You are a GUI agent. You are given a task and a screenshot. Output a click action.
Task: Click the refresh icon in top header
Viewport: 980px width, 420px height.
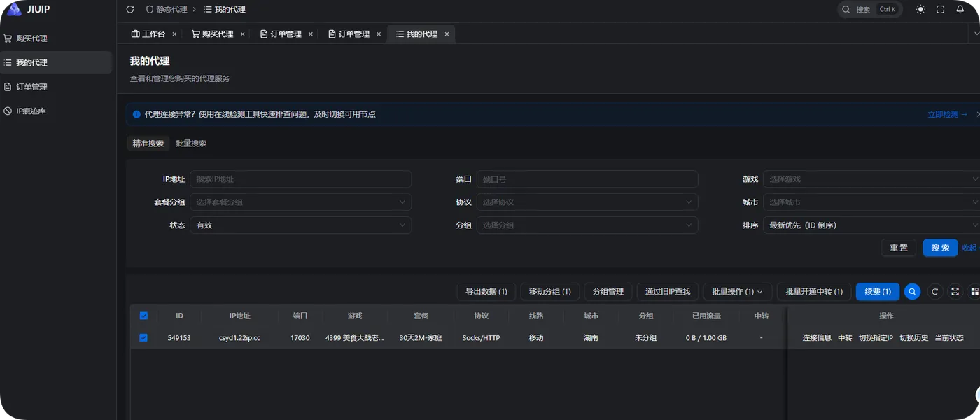coord(130,10)
